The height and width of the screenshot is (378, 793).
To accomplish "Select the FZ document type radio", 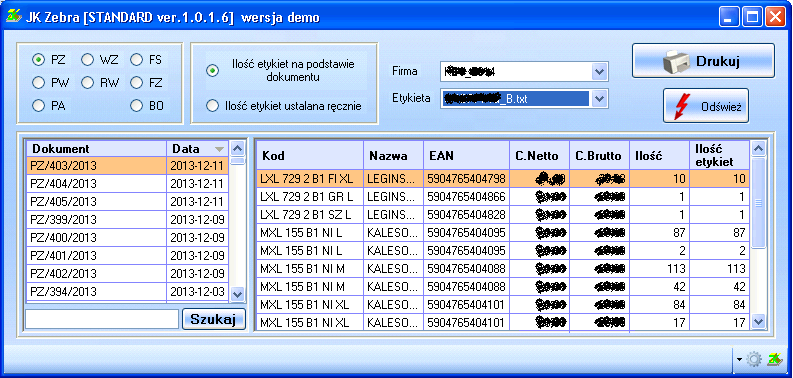I will pyautogui.click(x=137, y=82).
